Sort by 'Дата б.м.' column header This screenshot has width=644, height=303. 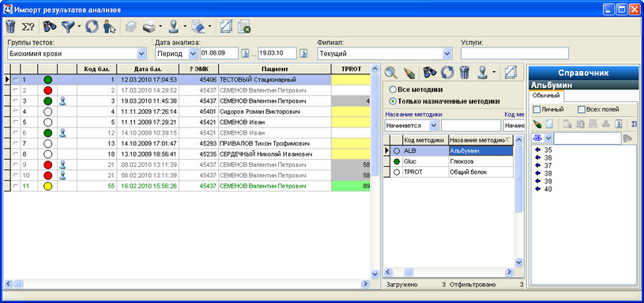coord(148,69)
